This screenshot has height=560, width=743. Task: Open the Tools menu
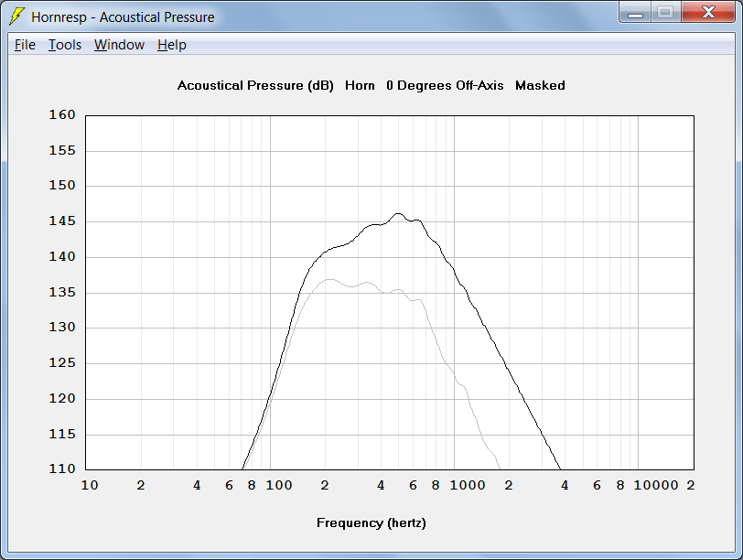(x=65, y=45)
